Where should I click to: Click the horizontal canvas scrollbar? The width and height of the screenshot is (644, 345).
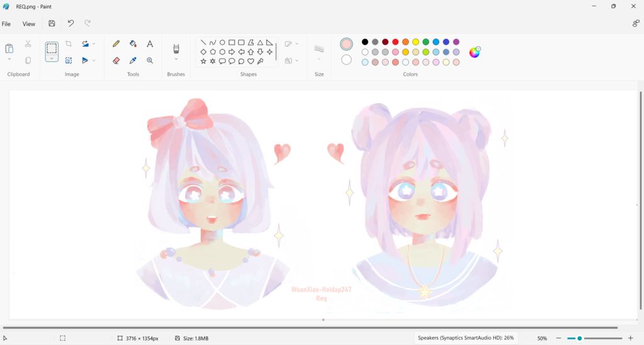point(311,328)
